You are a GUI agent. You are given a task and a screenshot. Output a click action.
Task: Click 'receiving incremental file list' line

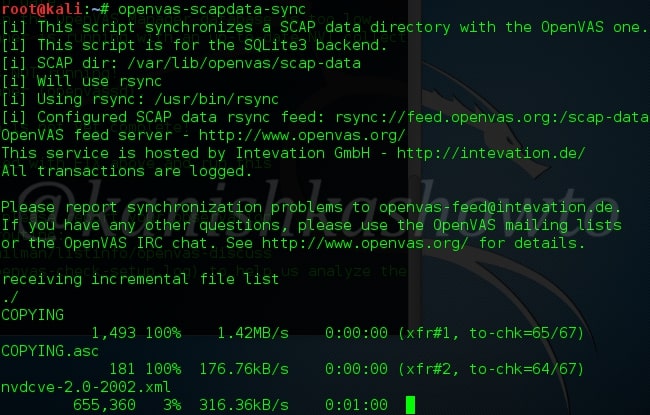pyautogui.click(x=140, y=279)
